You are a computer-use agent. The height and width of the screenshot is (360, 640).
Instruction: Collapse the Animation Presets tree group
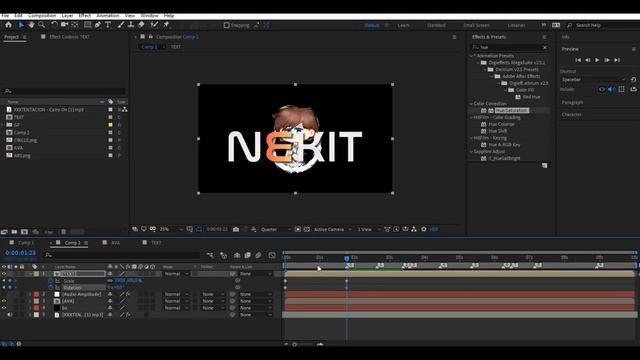point(472,56)
